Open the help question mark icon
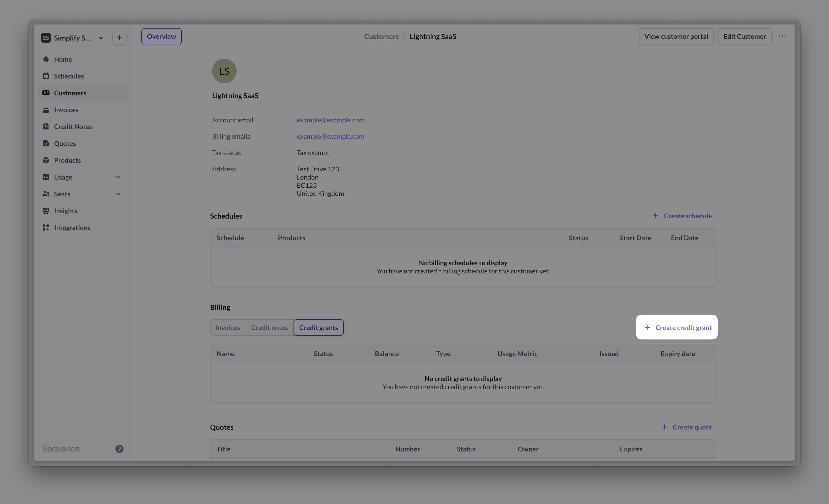Screen dimensions: 829x504 [119, 448]
